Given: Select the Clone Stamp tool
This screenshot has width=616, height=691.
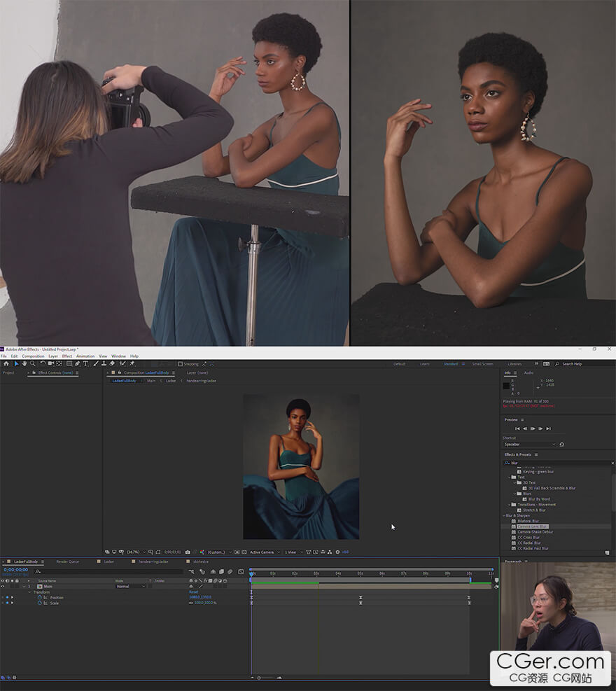Looking at the screenshot, I should click(x=104, y=363).
